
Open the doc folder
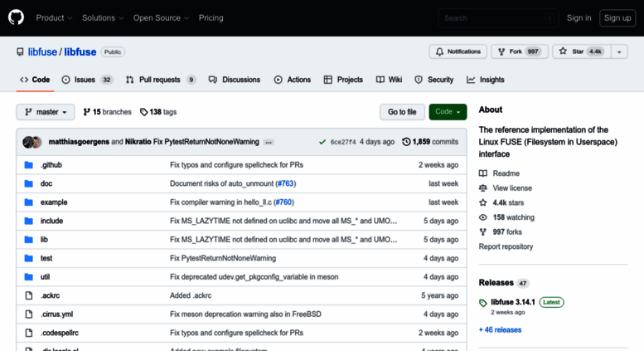coord(46,183)
